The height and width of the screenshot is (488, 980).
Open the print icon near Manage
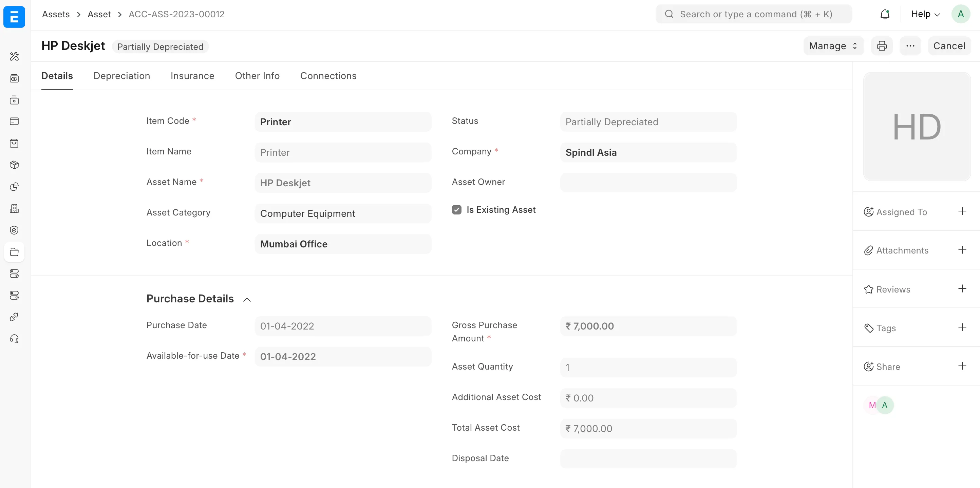[882, 45]
